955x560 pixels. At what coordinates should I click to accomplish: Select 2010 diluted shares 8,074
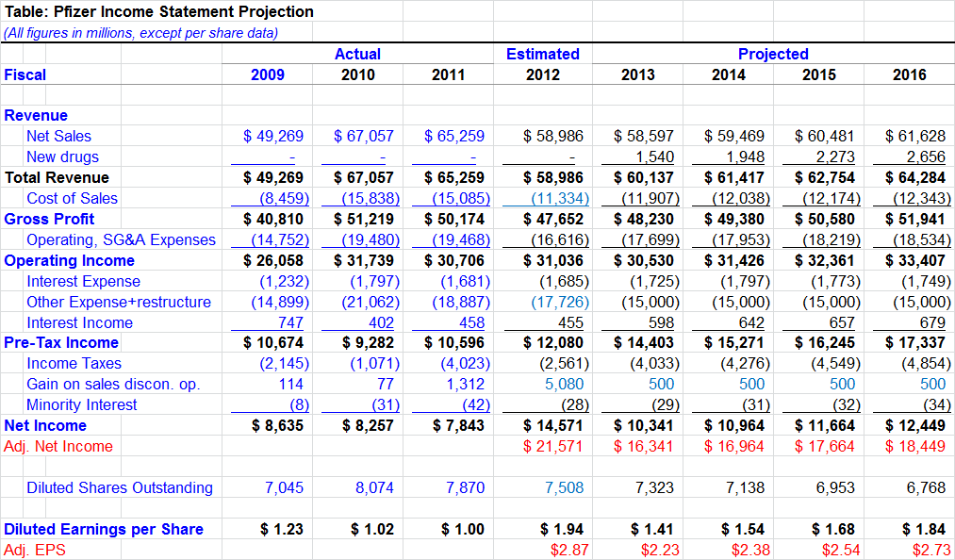[x=374, y=487]
